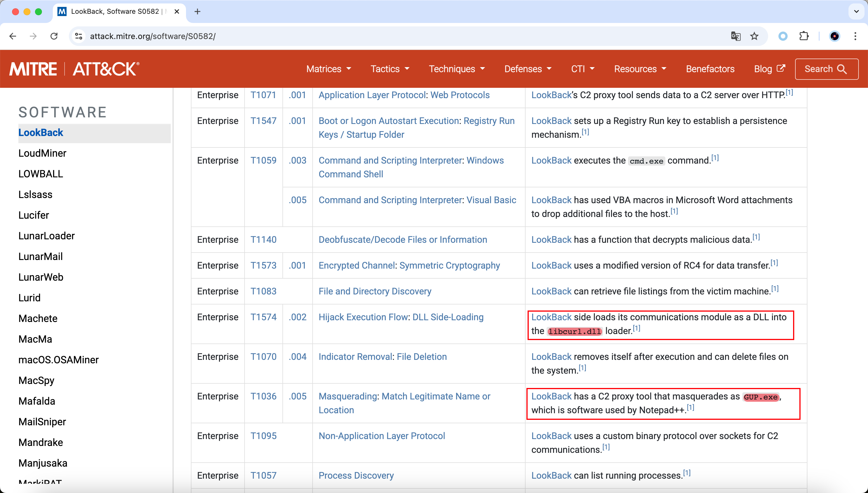Reload the current page
The width and height of the screenshot is (868, 493).
click(x=54, y=36)
